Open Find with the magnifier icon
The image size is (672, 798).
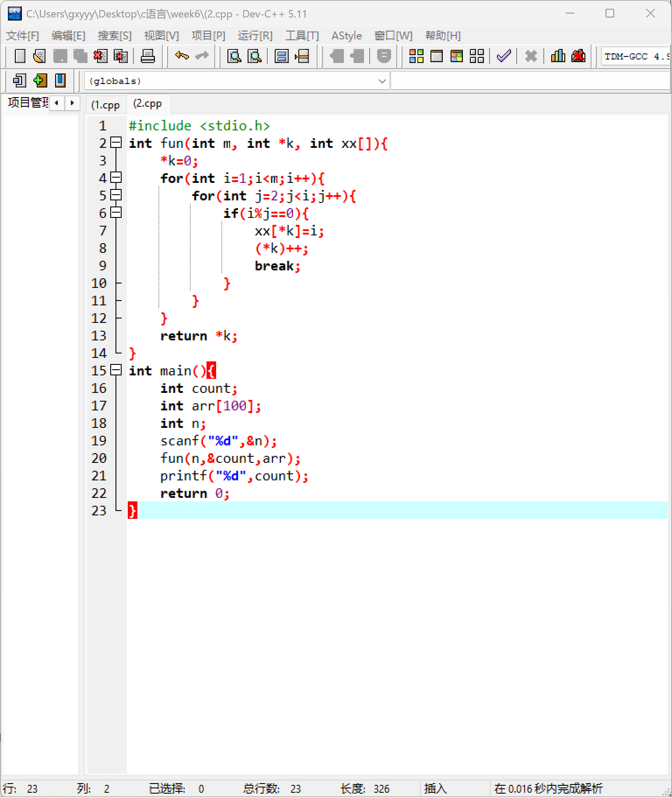(234, 56)
